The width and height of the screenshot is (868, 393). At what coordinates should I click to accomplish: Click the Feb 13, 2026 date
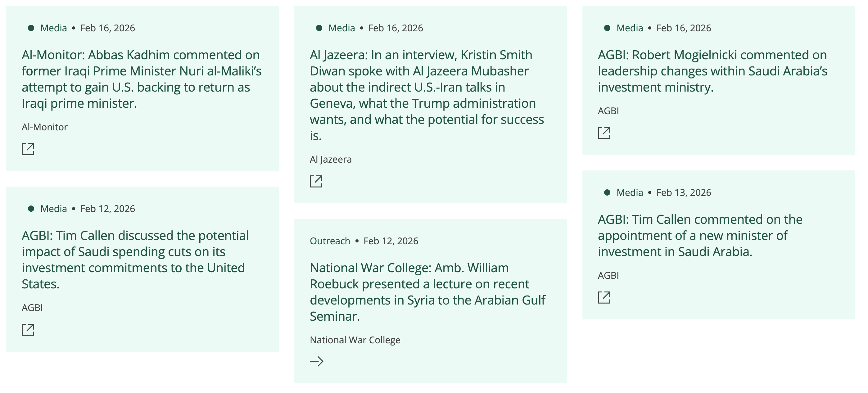coord(683,192)
